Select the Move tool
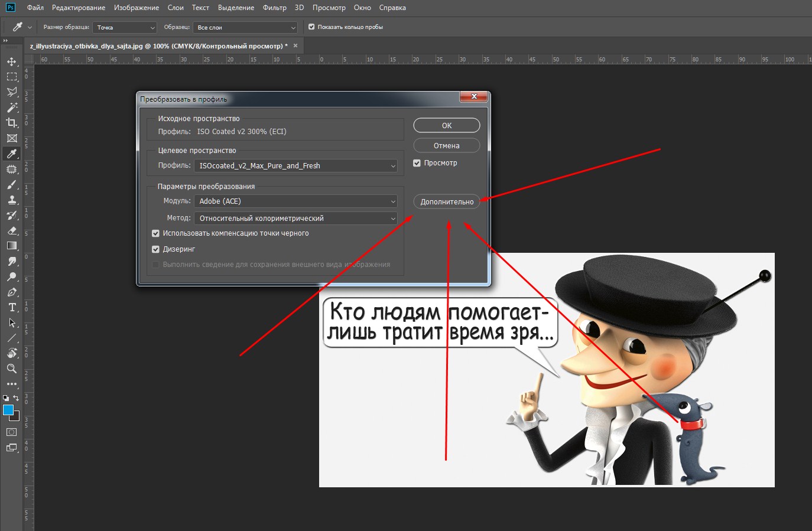The width and height of the screenshot is (812, 531). (12, 61)
